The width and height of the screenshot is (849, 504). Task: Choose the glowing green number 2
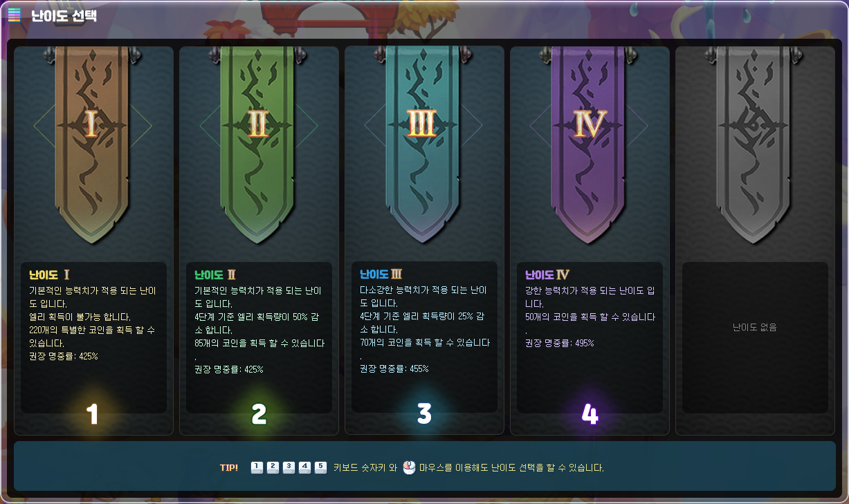pos(259,414)
